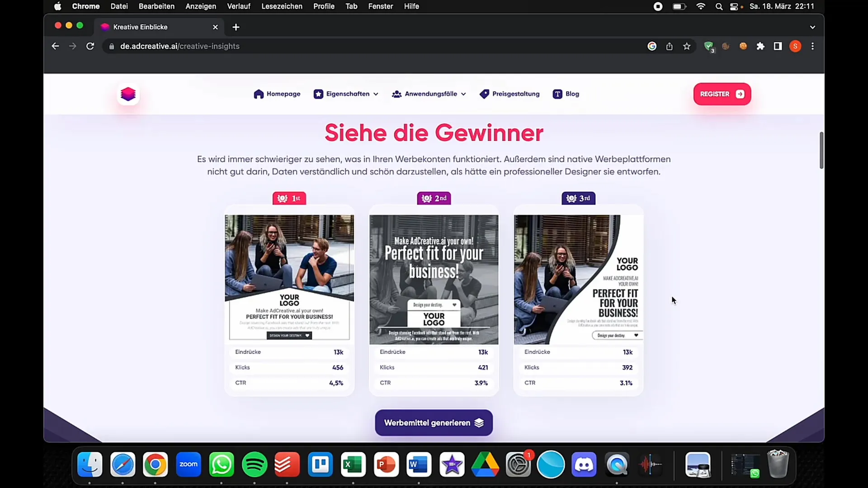This screenshot has width=868, height=488.
Task: Expand the Eigenschaften dropdown
Action: pos(346,94)
